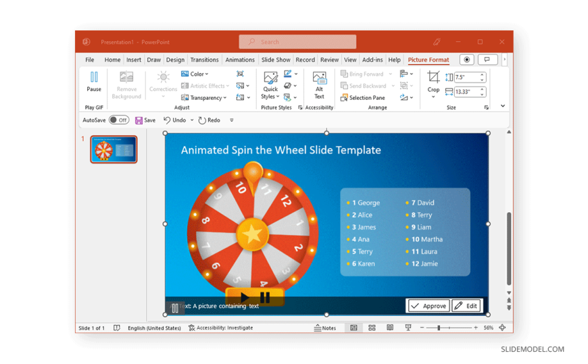Pause the GIF overlay on slide
588x364 pixels.
point(175,308)
